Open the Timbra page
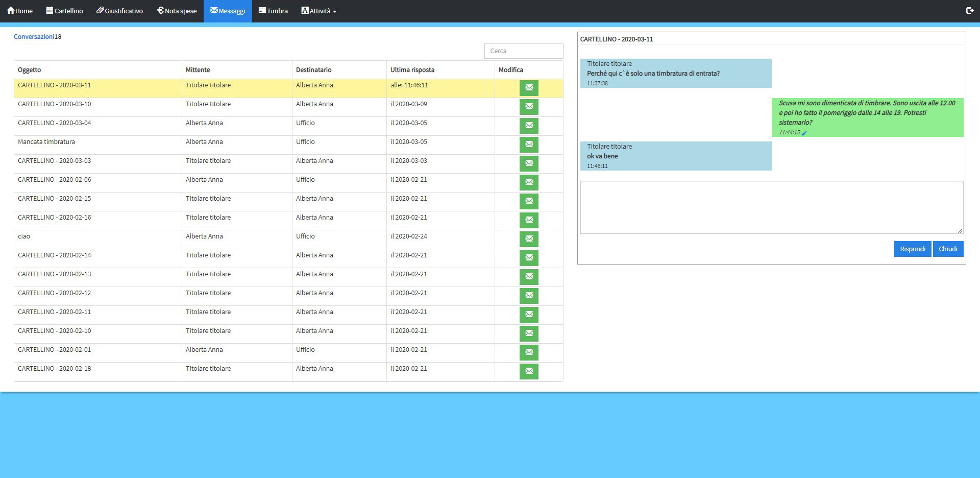 point(274,11)
